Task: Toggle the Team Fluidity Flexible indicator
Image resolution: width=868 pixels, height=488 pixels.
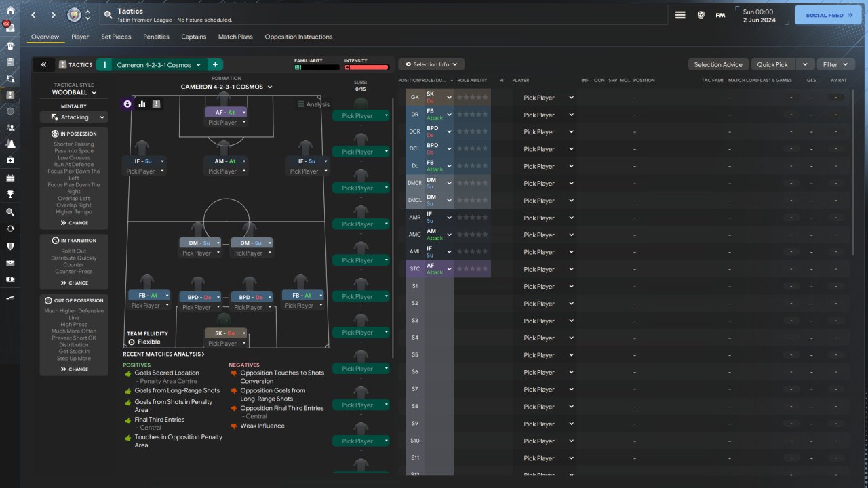Action: point(144,342)
